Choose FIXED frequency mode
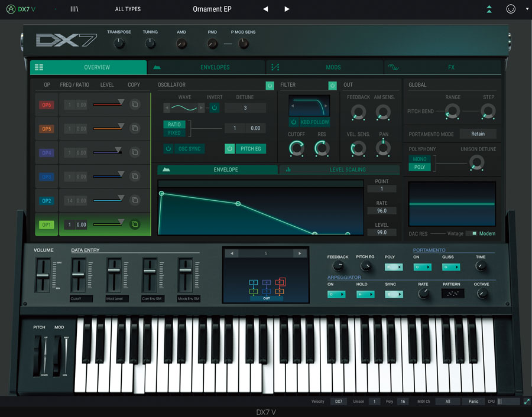532x417 pixels. click(x=174, y=133)
